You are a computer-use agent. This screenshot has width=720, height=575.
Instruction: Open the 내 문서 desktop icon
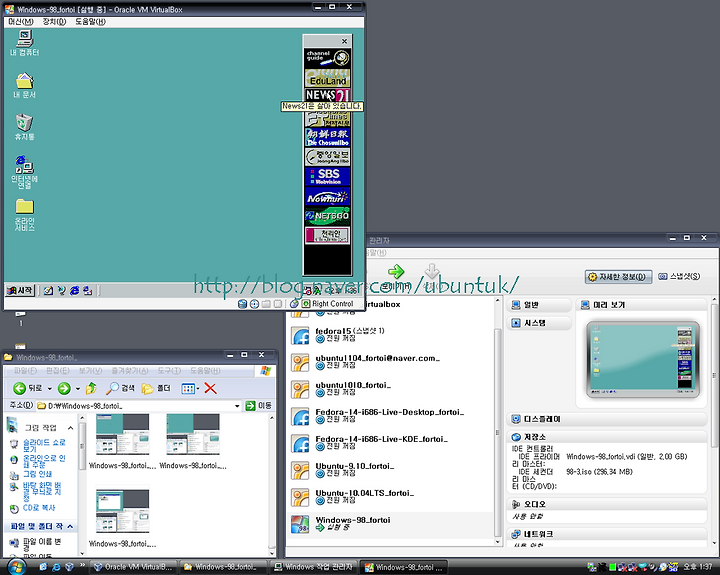(x=24, y=85)
